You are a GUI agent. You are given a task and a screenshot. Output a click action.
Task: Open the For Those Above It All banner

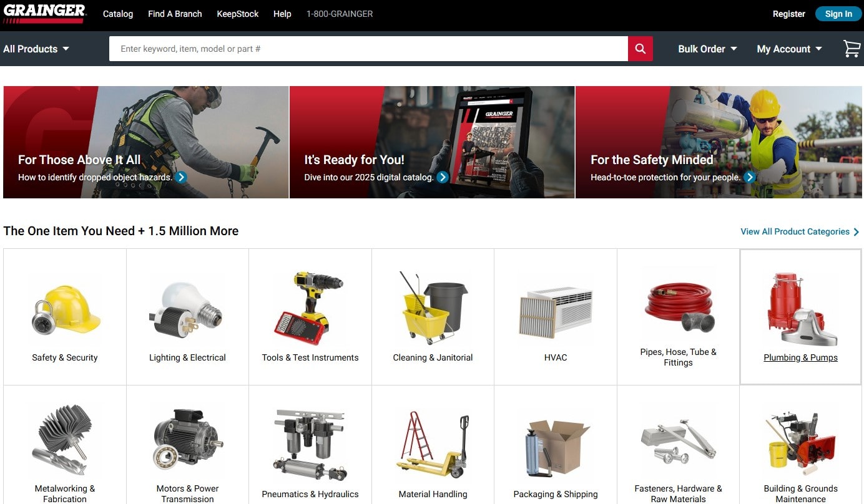pyautogui.click(x=145, y=142)
